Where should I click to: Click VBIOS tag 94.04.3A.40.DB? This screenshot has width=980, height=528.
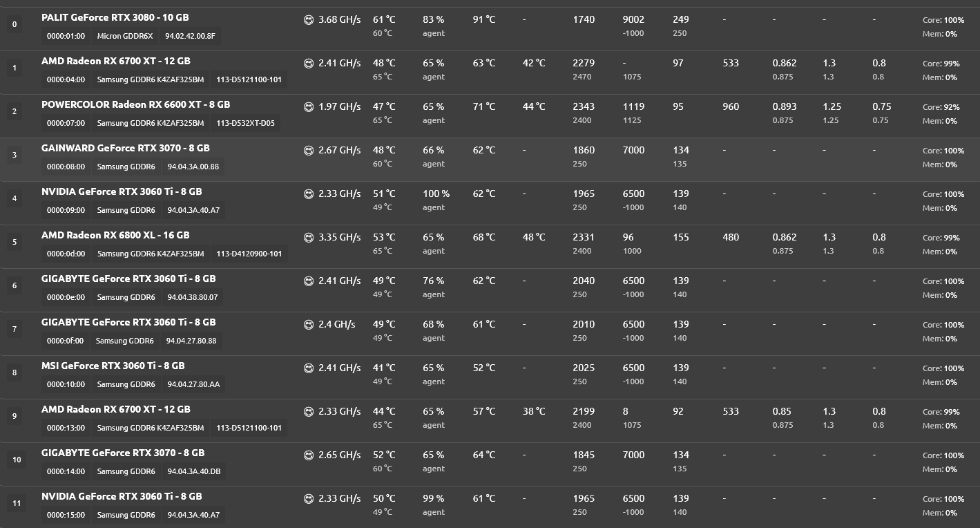[x=193, y=471]
